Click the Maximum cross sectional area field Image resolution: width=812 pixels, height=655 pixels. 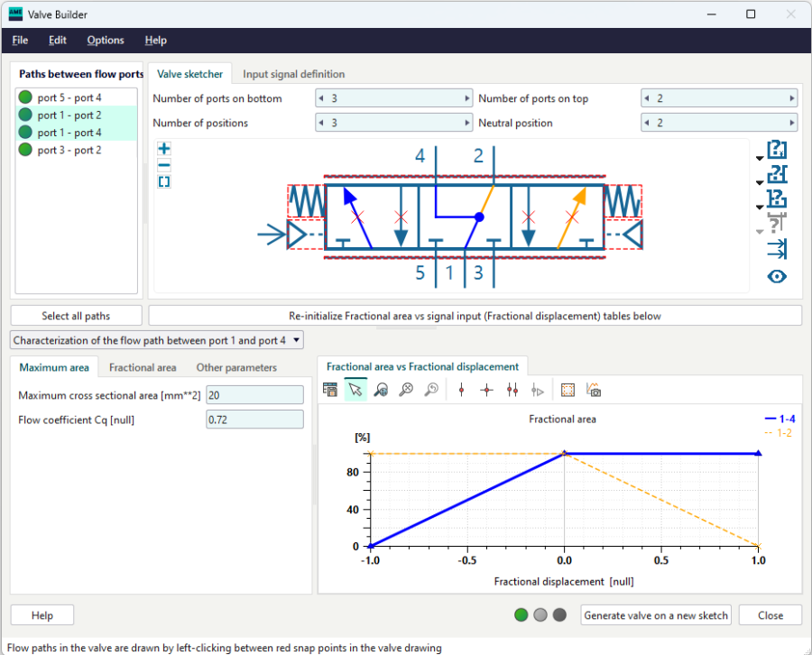coord(254,395)
